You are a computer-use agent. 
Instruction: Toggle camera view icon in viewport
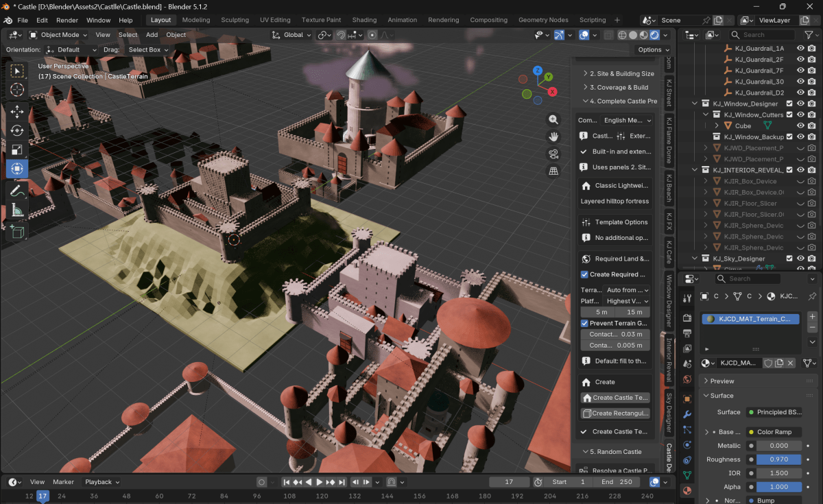(x=553, y=154)
